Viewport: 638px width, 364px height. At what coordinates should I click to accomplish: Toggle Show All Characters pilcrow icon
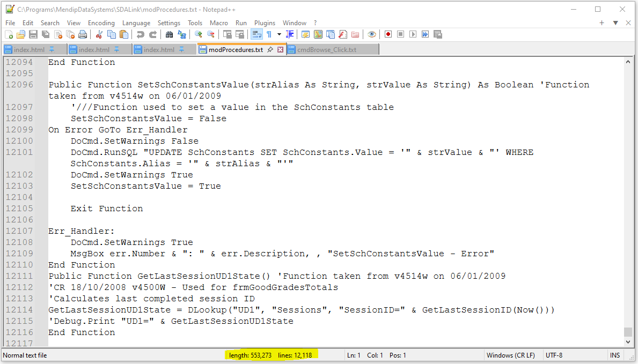(269, 34)
